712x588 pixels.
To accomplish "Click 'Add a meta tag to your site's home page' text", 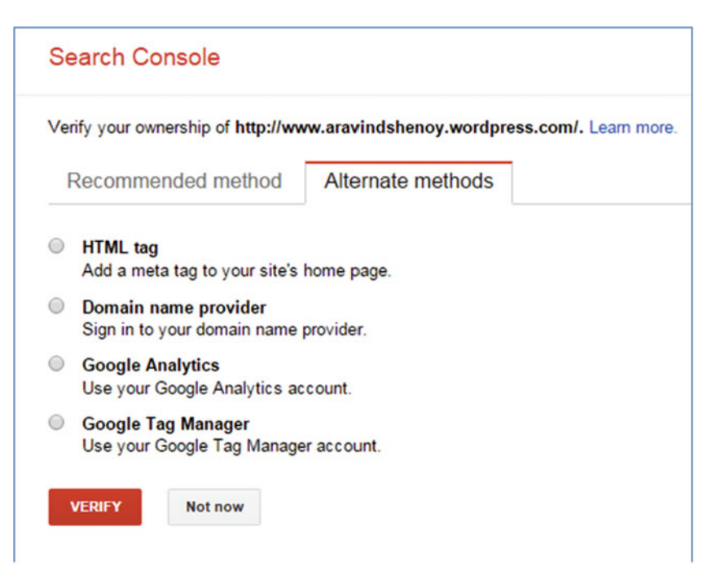I will click(x=236, y=270).
